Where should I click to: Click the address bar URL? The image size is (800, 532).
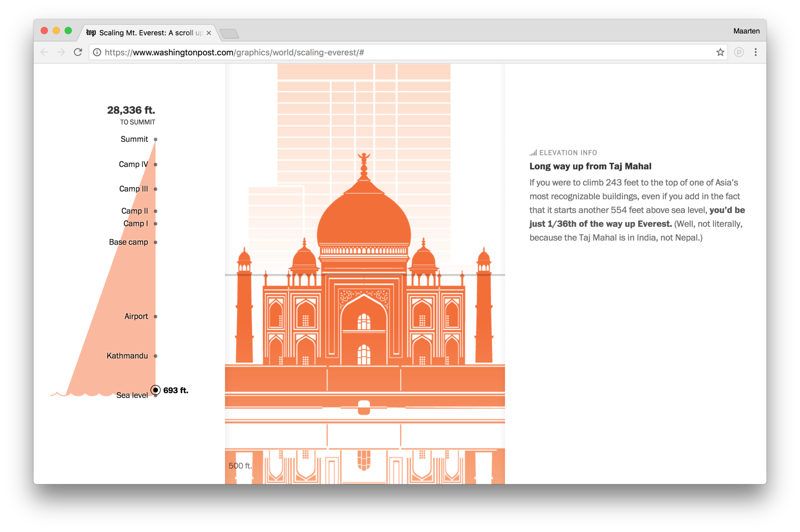[234, 52]
